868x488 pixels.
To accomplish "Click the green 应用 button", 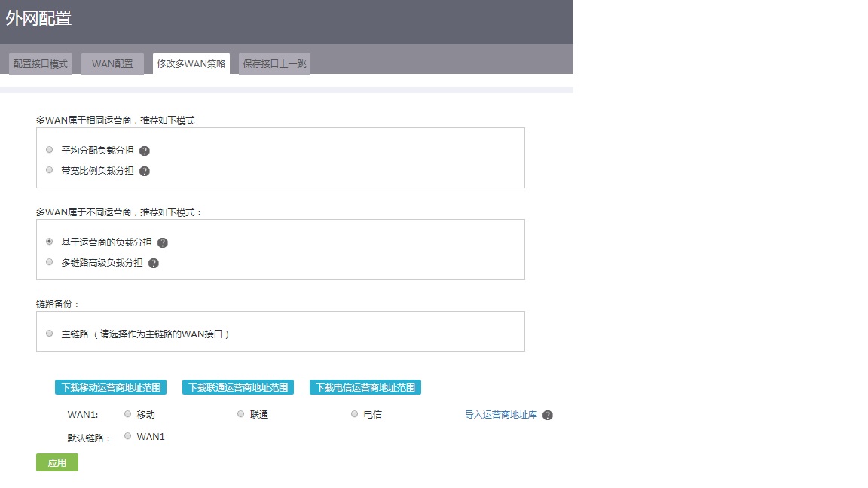I will pyautogui.click(x=57, y=462).
